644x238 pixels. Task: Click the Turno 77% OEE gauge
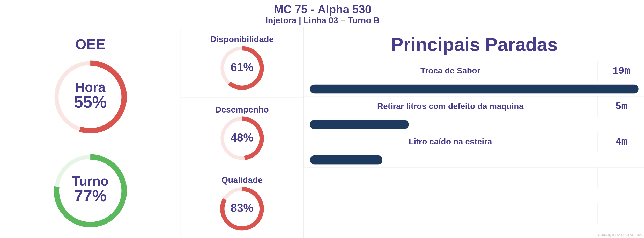[90, 191]
